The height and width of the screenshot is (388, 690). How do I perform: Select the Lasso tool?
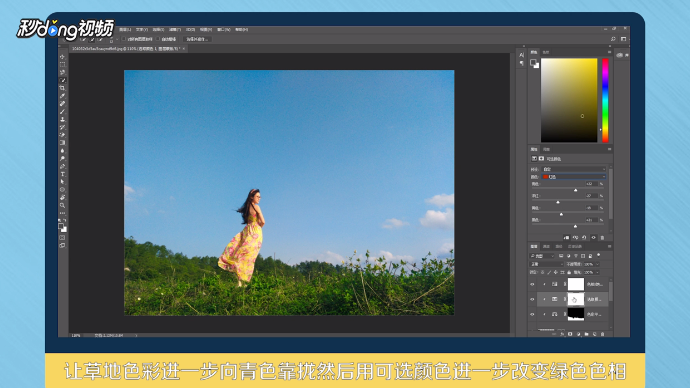(x=62, y=73)
